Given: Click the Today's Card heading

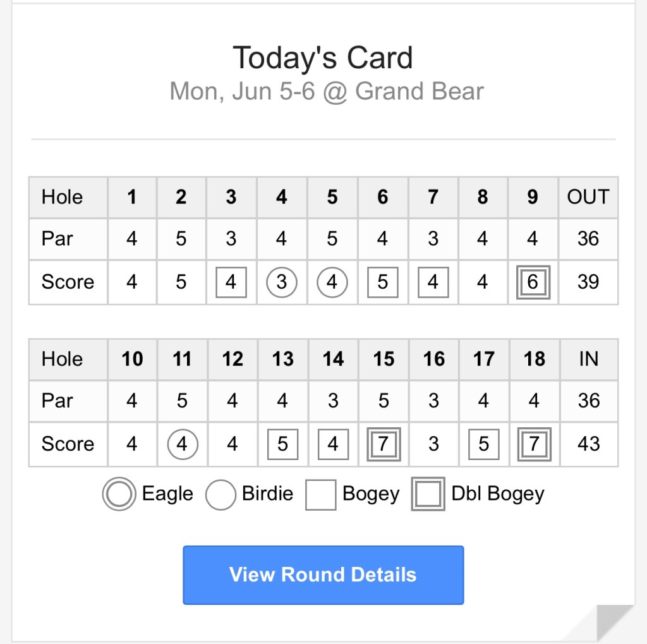Looking at the screenshot, I should [323, 58].
